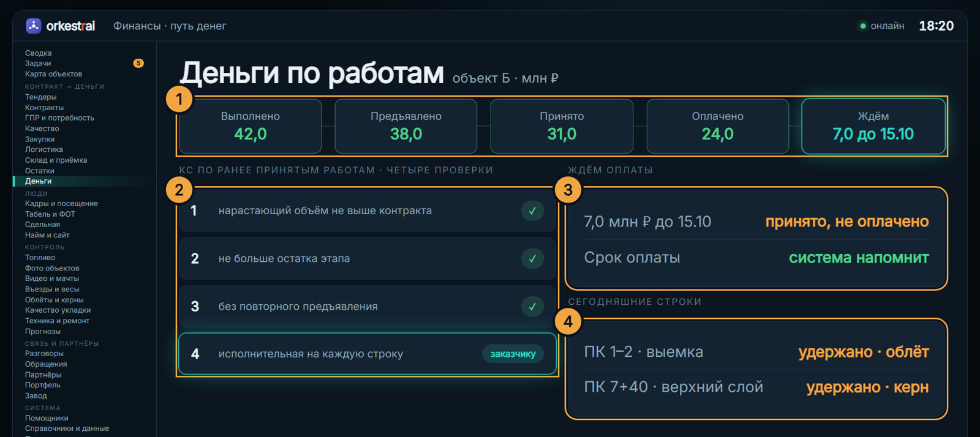Click the 7,0 млн ₽ до 15.10 text
This screenshot has width=980, height=437.
647,222
